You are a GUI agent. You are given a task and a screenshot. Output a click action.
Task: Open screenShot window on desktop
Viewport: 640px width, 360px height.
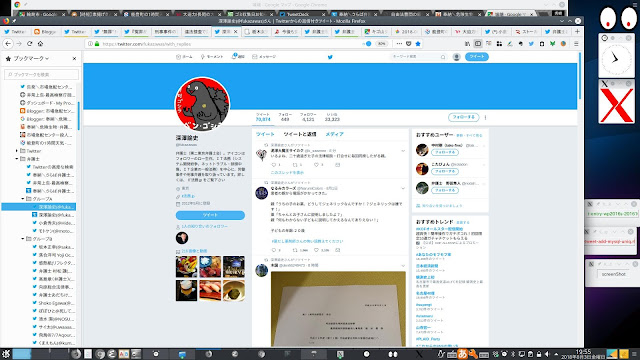point(613,274)
